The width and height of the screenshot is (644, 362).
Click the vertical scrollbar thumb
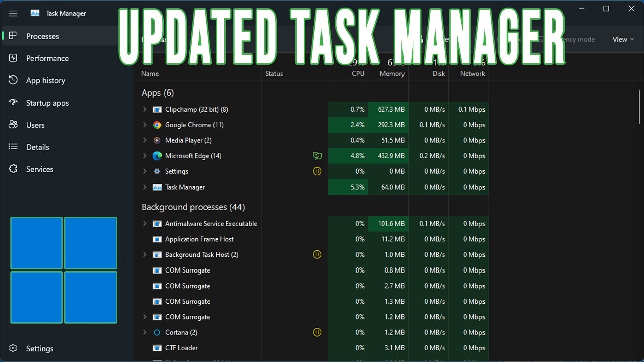point(640,107)
